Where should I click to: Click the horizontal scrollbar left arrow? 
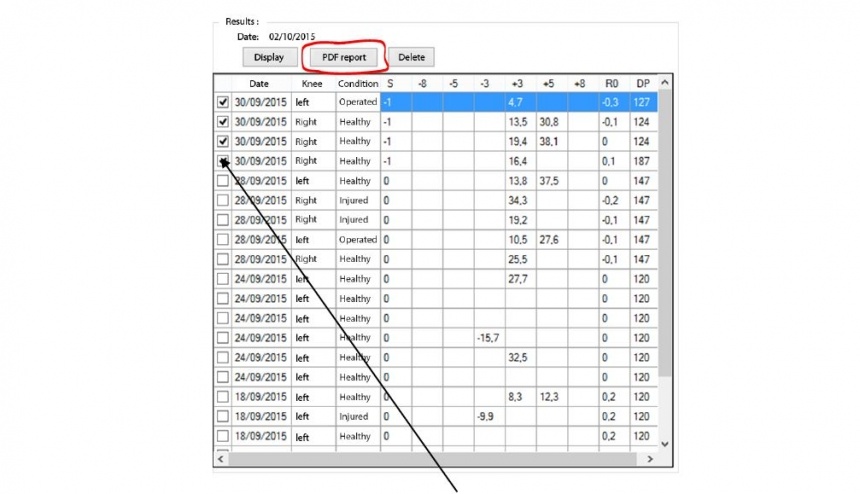pyautogui.click(x=222, y=459)
